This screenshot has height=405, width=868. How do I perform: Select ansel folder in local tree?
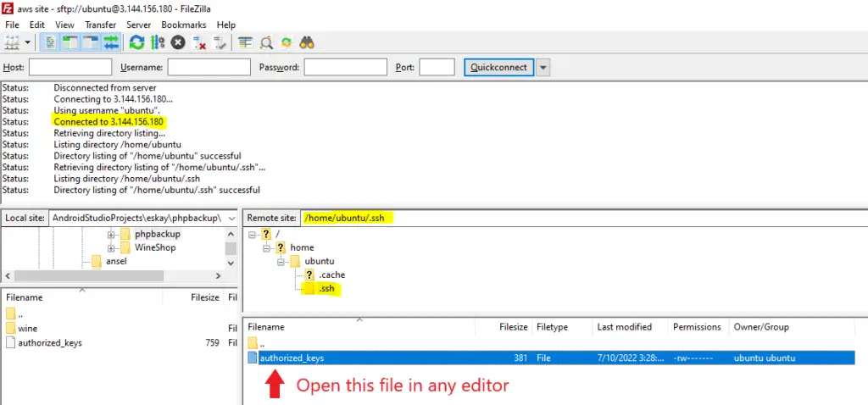click(x=116, y=261)
